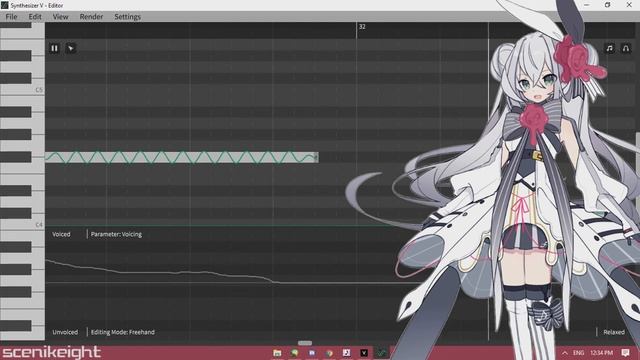
Task: Click the ENG language indicator
Action: coord(578,353)
